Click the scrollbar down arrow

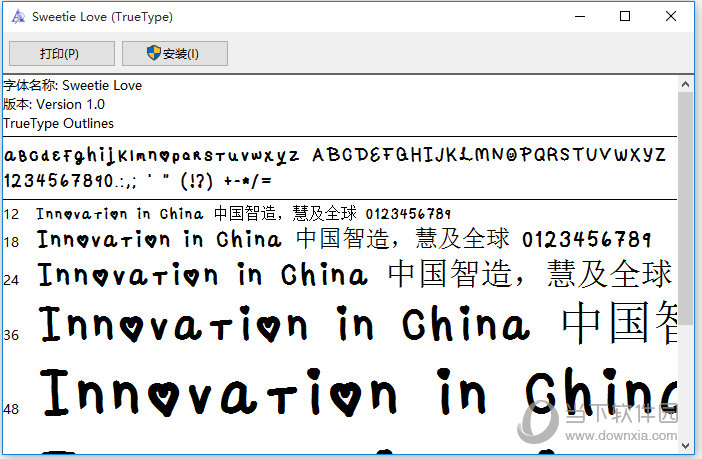click(x=685, y=446)
